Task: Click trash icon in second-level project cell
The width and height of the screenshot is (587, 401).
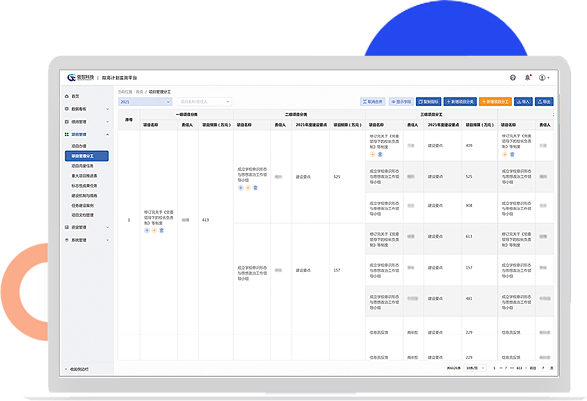Action: (255, 188)
